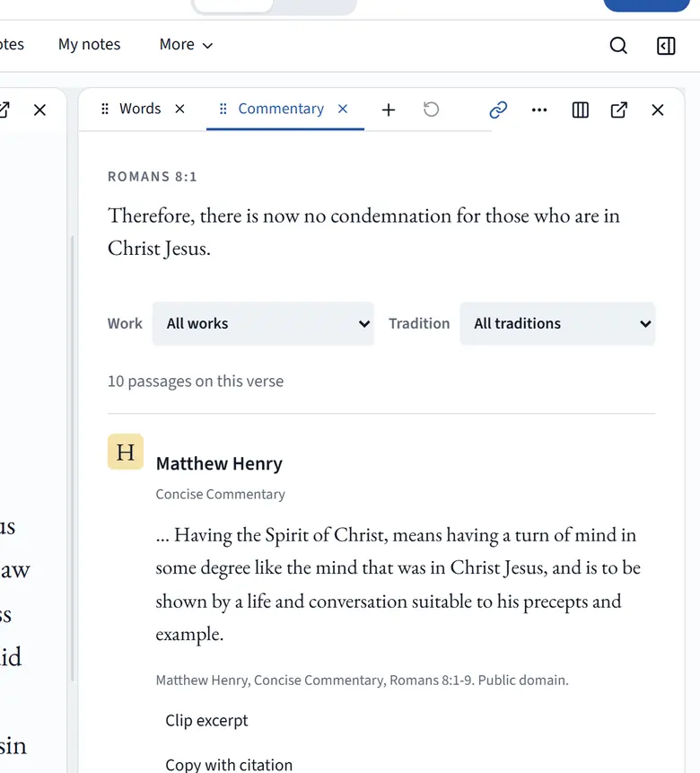
Task: Click the Concise Commentary subtitle
Action: click(221, 494)
